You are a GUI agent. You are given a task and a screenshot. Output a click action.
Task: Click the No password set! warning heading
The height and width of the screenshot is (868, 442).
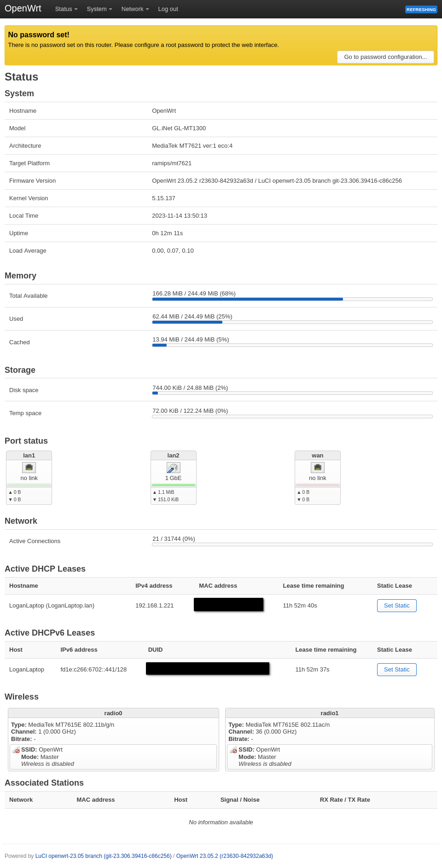39,35
